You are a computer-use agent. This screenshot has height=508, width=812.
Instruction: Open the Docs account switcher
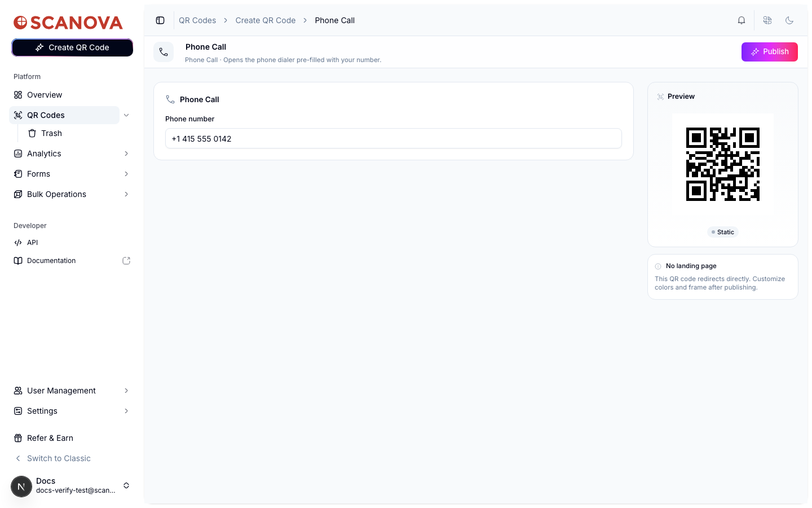pyautogui.click(x=72, y=485)
